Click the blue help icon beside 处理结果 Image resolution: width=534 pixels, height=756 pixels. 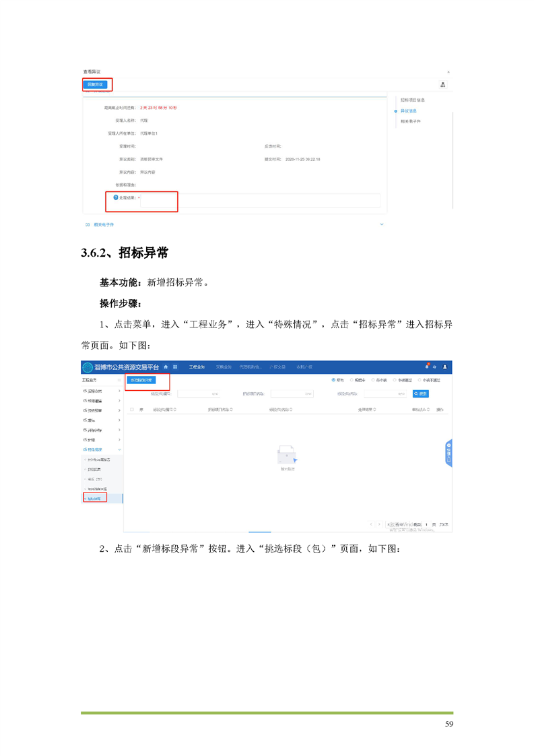pyautogui.click(x=116, y=197)
